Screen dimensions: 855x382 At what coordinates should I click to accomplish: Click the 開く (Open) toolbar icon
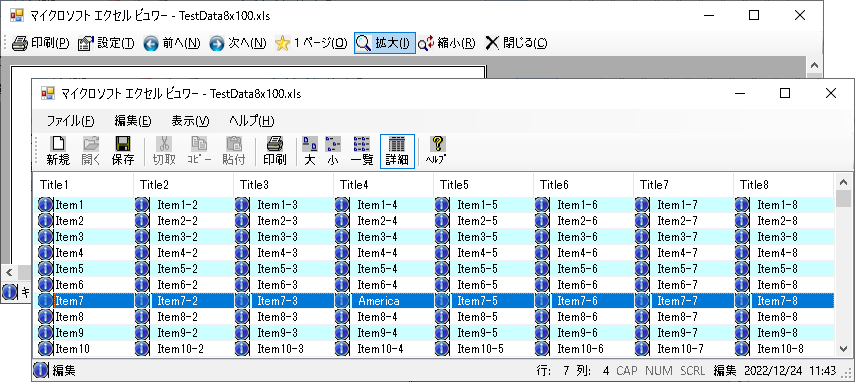[x=91, y=151]
